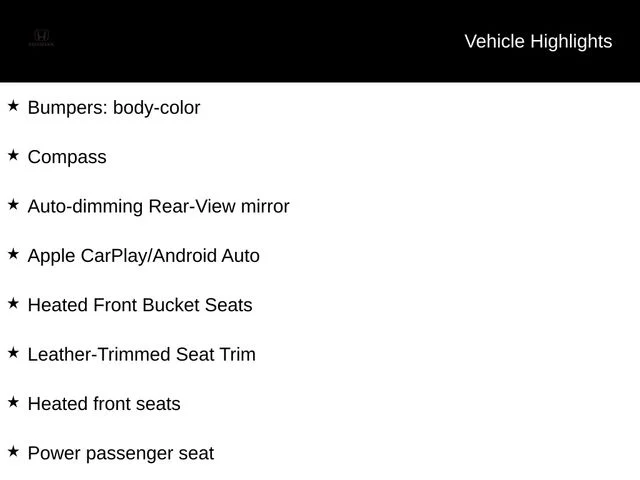Select Auto-dimming Rear-View mirror text
This screenshot has width=640, height=480.
click(x=158, y=206)
